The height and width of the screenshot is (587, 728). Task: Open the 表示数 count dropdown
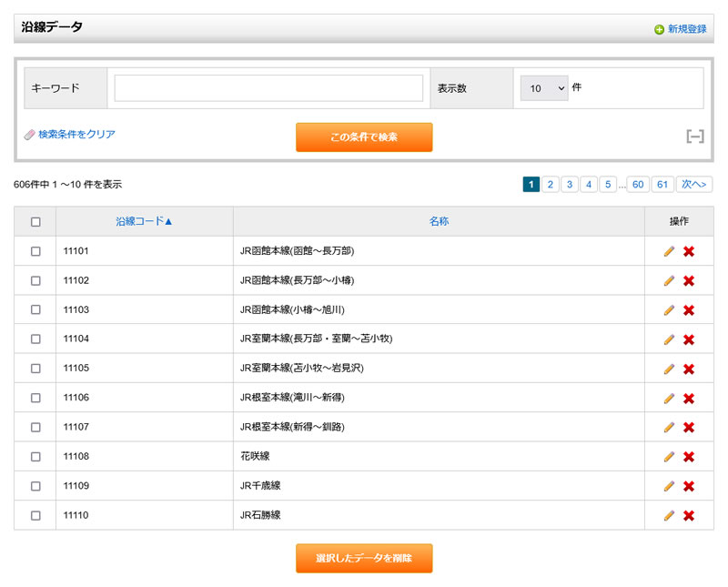point(544,88)
